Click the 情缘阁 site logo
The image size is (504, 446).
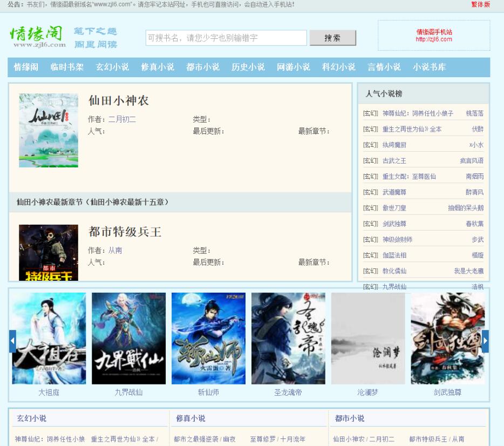coord(37,37)
